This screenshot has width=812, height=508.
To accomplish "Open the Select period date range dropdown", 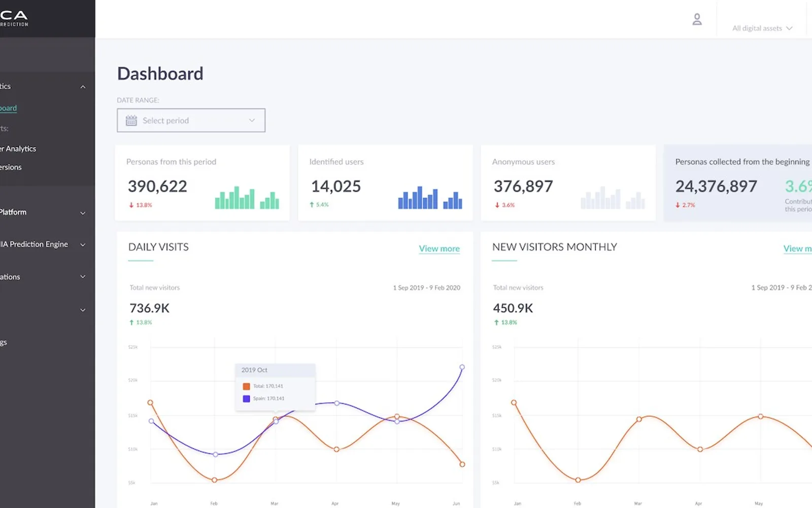I will coord(191,120).
